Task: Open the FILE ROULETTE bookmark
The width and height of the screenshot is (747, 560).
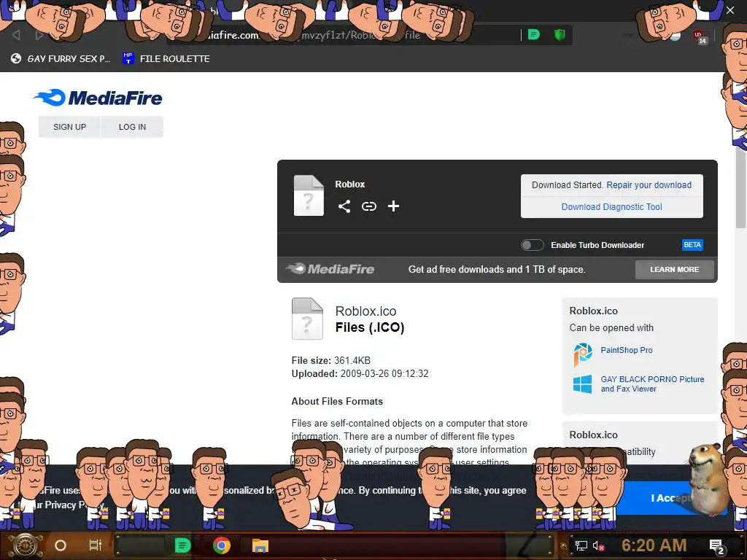Action: [166, 58]
